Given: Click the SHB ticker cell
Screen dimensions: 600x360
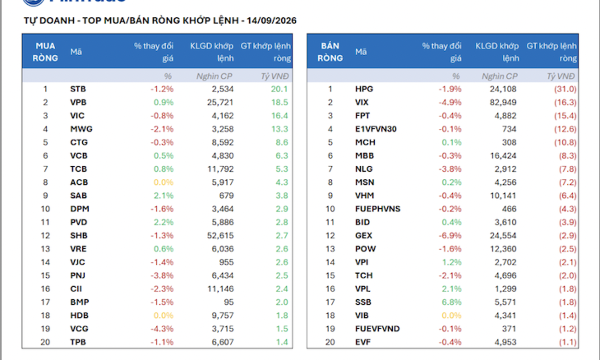Looking at the screenshot, I should (79, 236).
